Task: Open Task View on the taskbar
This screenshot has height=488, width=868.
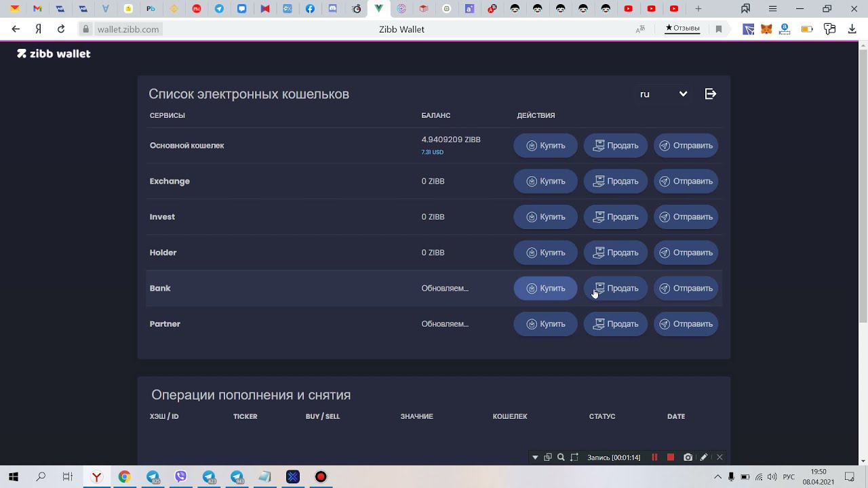Action: click(x=68, y=476)
